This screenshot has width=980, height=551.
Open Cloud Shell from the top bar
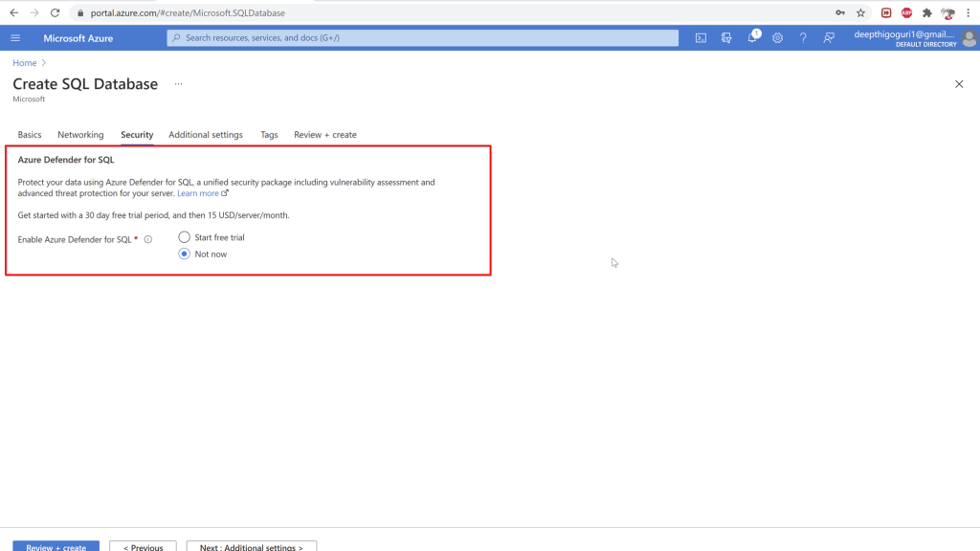pos(701,38)
